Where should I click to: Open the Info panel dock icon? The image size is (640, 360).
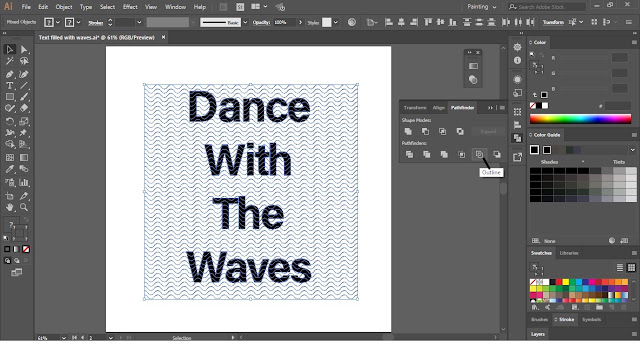coord(518,60)
